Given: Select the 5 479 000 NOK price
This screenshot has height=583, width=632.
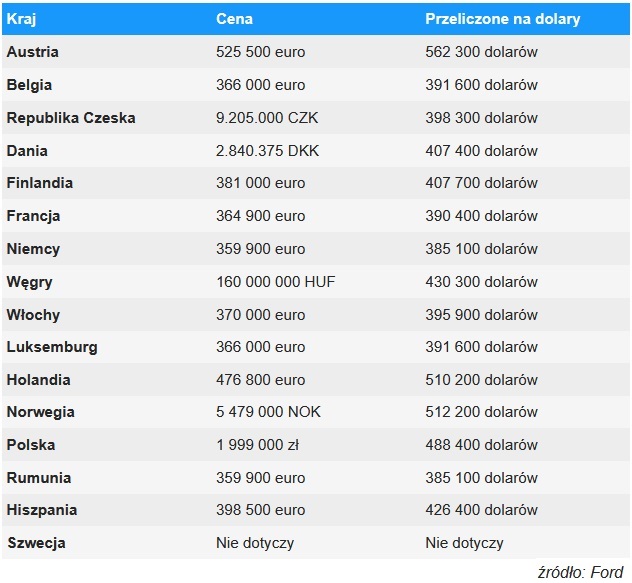Looking at the screenshot, I should click(x=268, y=412).
